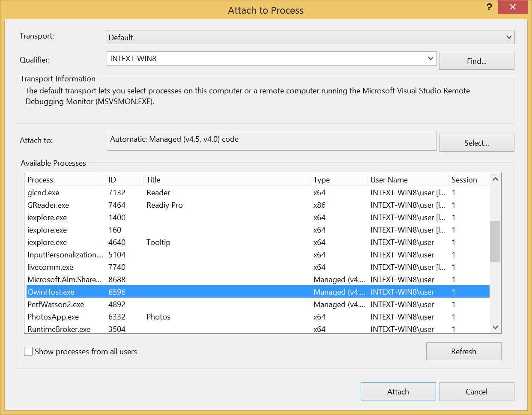532x415 pixels.
Task: Expand the Qualifier combo box arrow
Action: click(x=430, y=59)
